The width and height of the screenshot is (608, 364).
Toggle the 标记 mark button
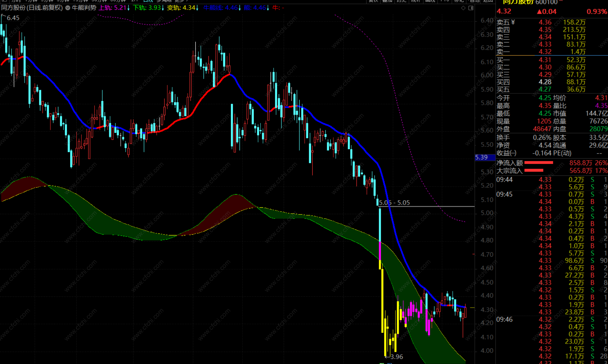click(x=459, y=1)
